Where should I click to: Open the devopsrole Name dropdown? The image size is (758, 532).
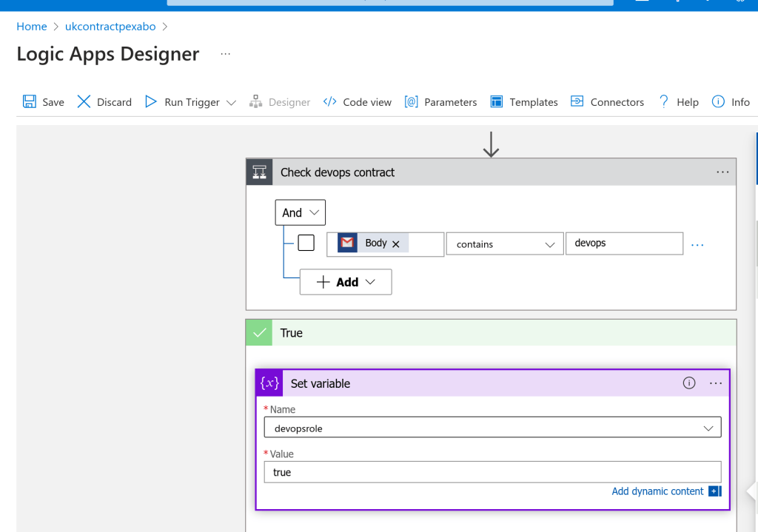492,428
